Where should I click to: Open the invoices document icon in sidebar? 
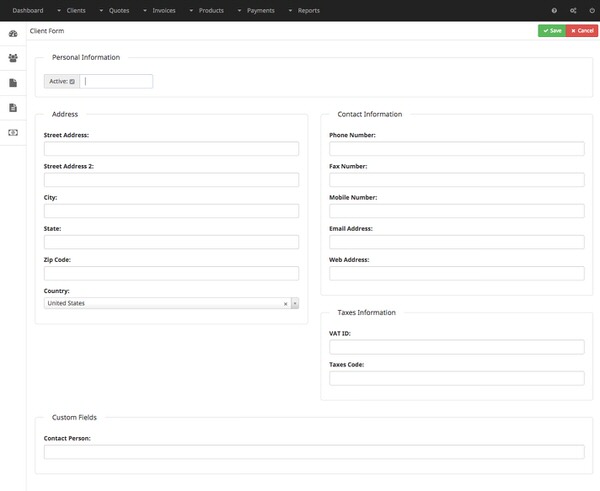click(x=13, y=108)
